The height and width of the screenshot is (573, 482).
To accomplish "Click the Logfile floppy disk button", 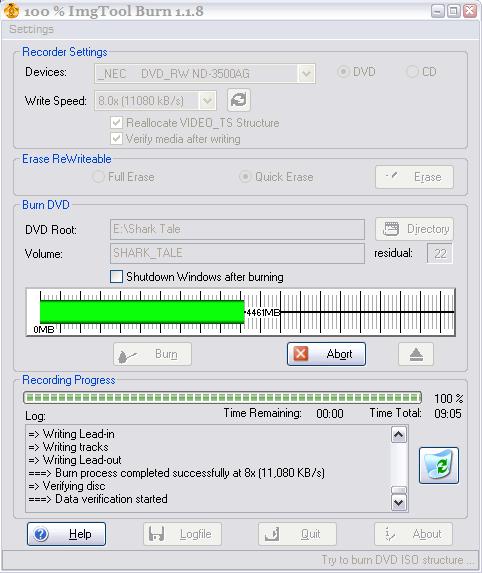I will 182,534.
